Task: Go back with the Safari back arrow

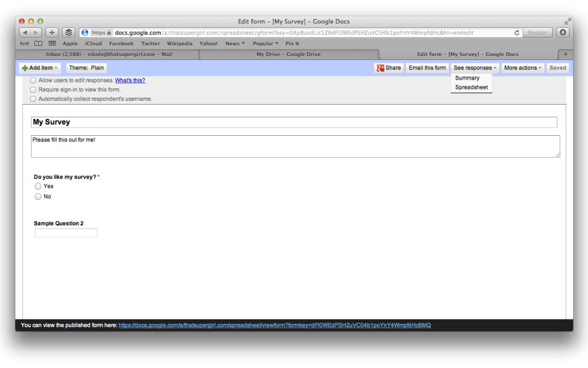Action: [x=24, y=33]
